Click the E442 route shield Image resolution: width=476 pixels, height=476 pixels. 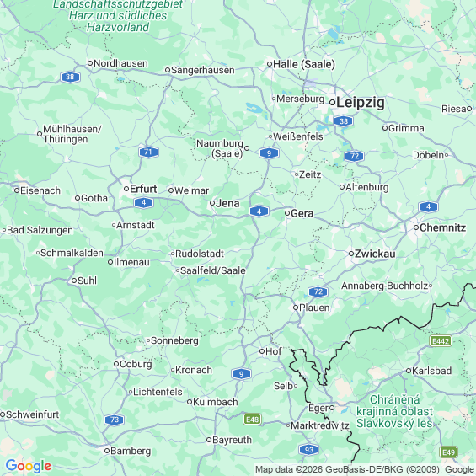point(441,341)
